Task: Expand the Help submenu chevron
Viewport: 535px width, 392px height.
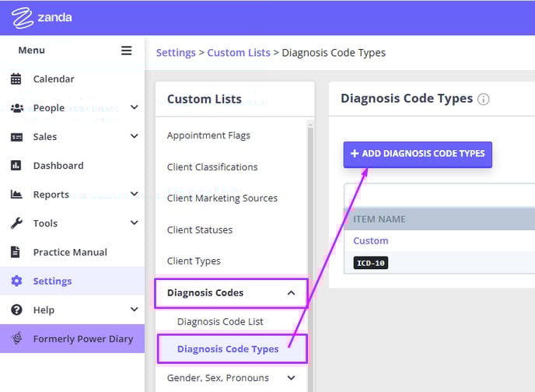Action: coord(135,310)
